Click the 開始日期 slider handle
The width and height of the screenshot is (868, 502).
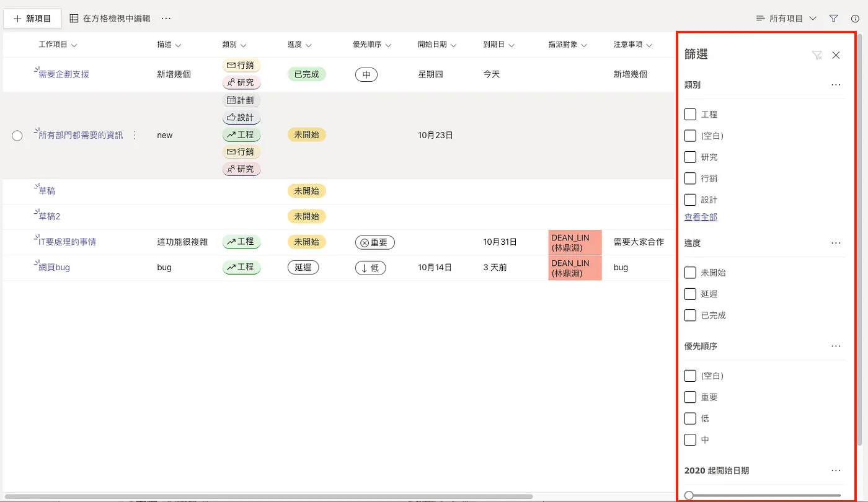(689, 495)
